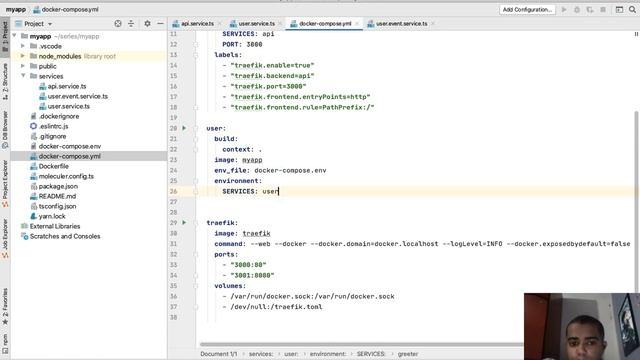Click the Run configuration play icon
This screenshot has height=360, width=640.
[x=564, y=9]
